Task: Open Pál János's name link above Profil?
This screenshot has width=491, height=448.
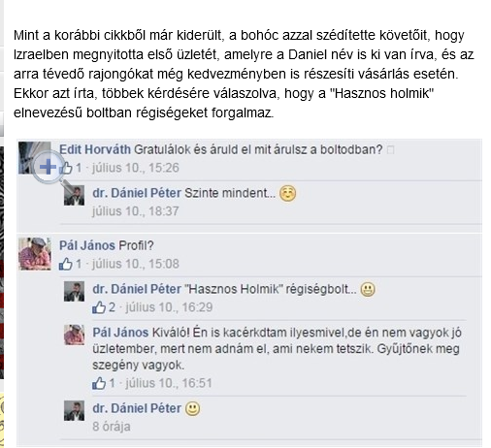Action: pos(87,245)
